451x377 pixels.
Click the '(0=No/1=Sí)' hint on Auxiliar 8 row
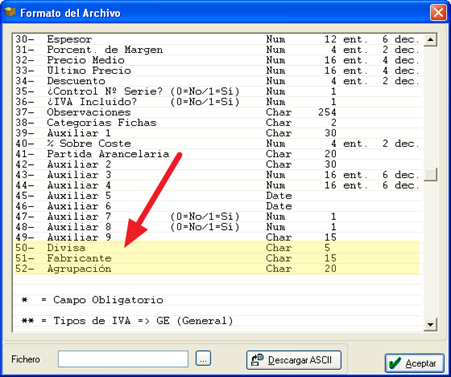[205, 227]
